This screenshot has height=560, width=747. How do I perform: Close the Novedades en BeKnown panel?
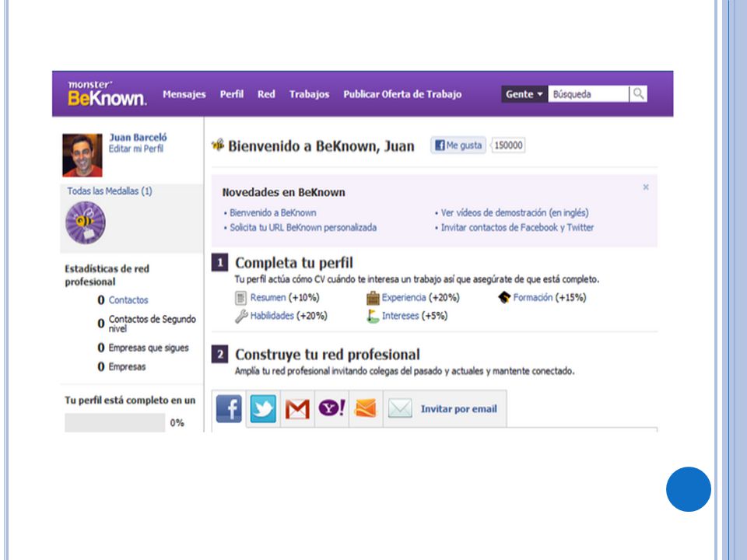pyautogui.click(x=646, y=187)
